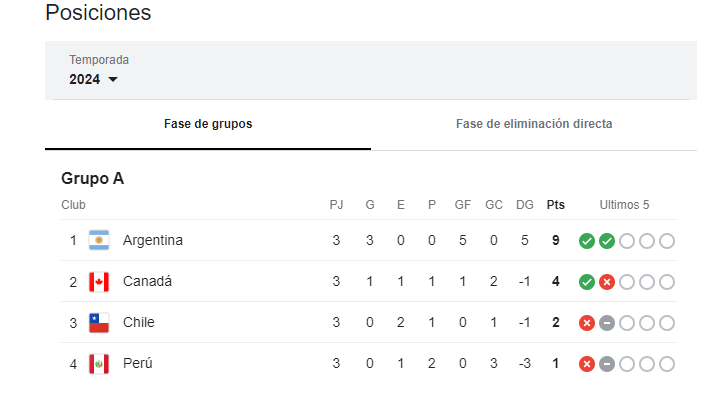Image resolution: width=728 pixels, height=413 pixels.
Task: Select the Fase de grupos tab
Action: coord(208,124)
